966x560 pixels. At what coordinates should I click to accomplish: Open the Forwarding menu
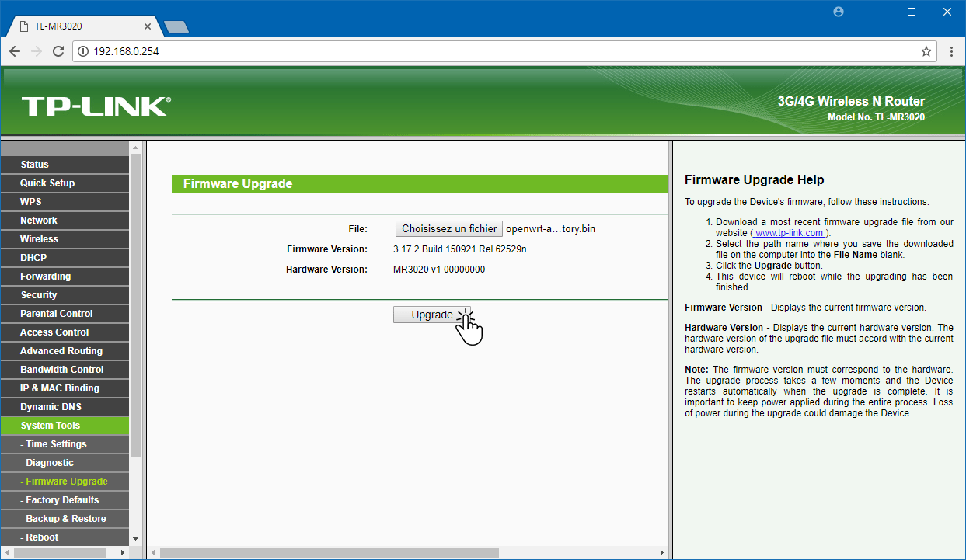pyautogui.click(x=65, y=277)
